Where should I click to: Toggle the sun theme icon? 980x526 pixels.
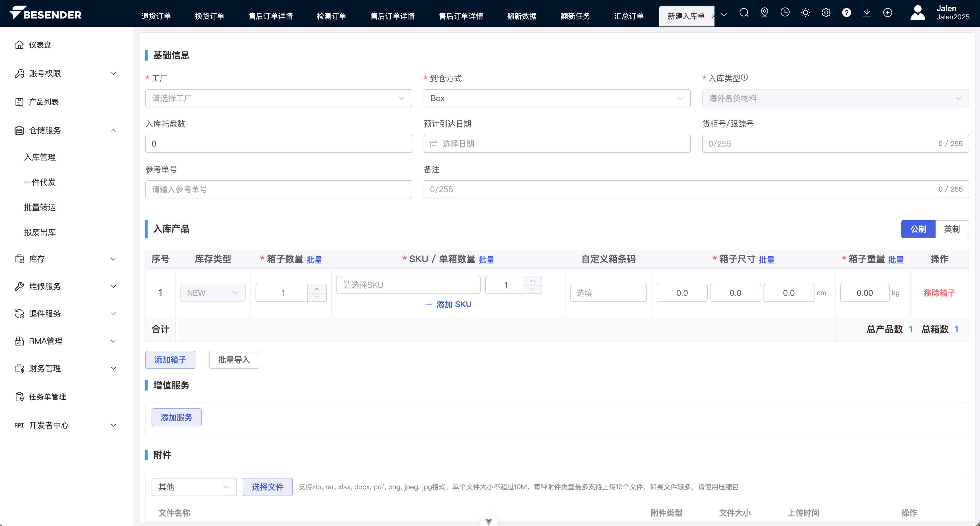pyautogui.click(x=805, y=13)
